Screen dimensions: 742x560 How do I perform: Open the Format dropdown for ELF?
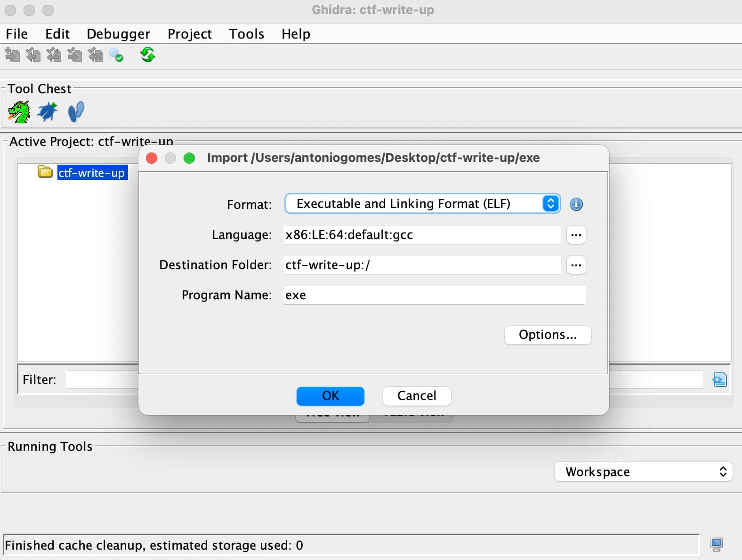[x=422, y=204]
